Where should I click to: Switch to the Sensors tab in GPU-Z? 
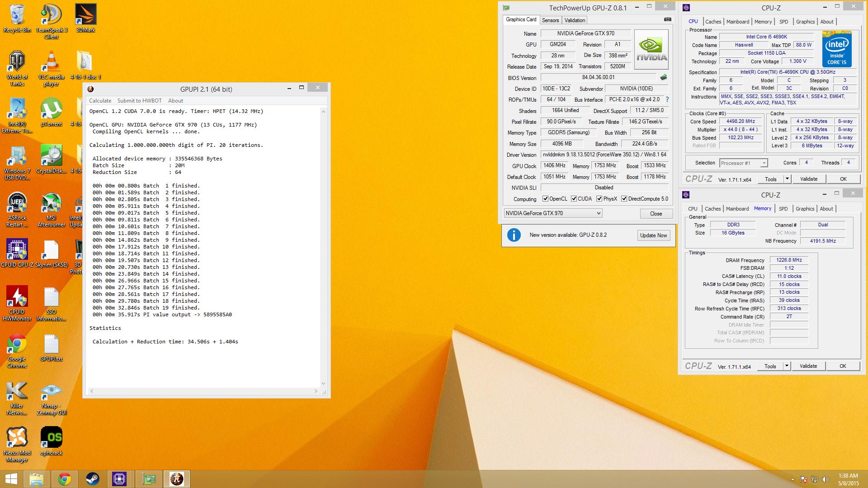(x=550, y=20)
